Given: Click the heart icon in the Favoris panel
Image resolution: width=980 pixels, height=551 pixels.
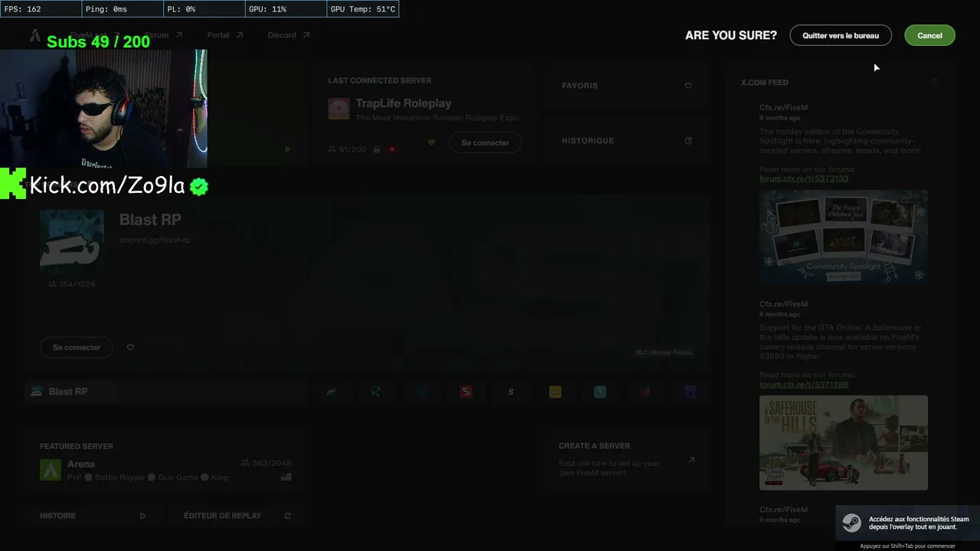Looking at the screenshot, I should [x=688, y=86].
